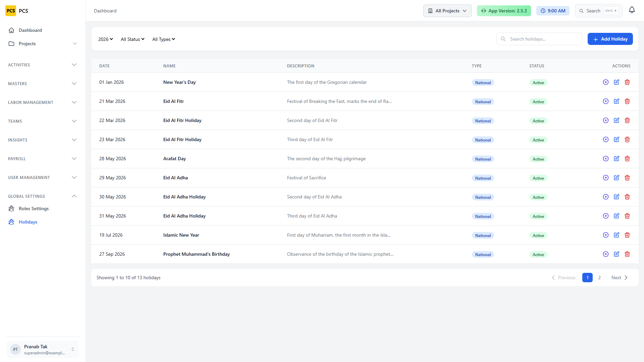Image resolution: width=644 pixels, height=362 pixels.
Task: Edit the Arafat Day holiday
Action: click(x=616, y=159)
